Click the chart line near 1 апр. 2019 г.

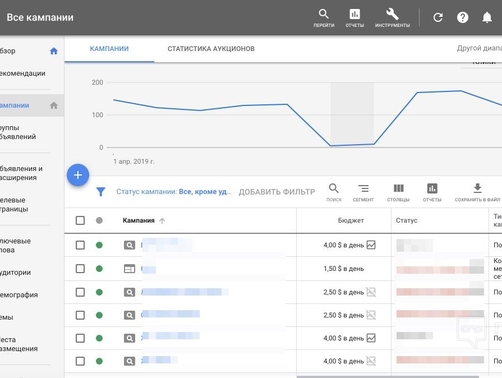[114, 100]
